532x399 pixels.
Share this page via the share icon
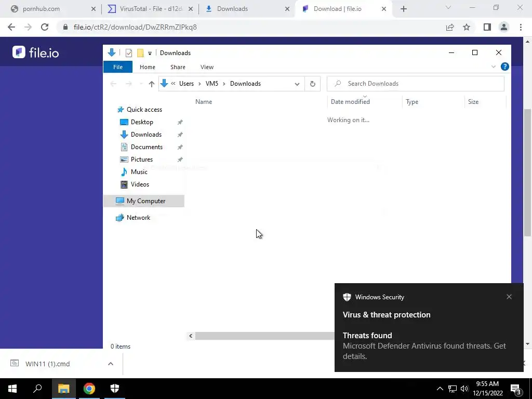pos(450,27)
